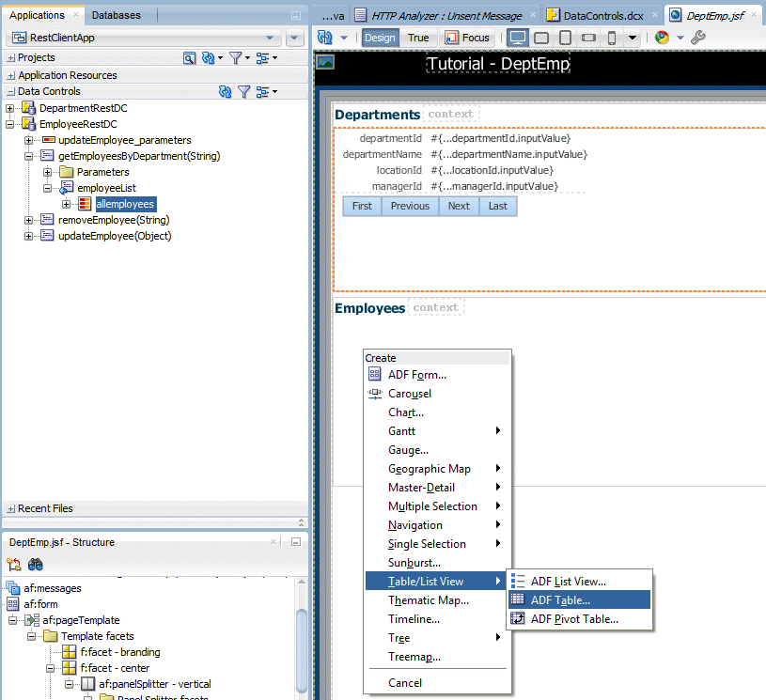Click the Chrome browser preview icon
The height and width of the screenshot is (700, 766).
(662, 38)
